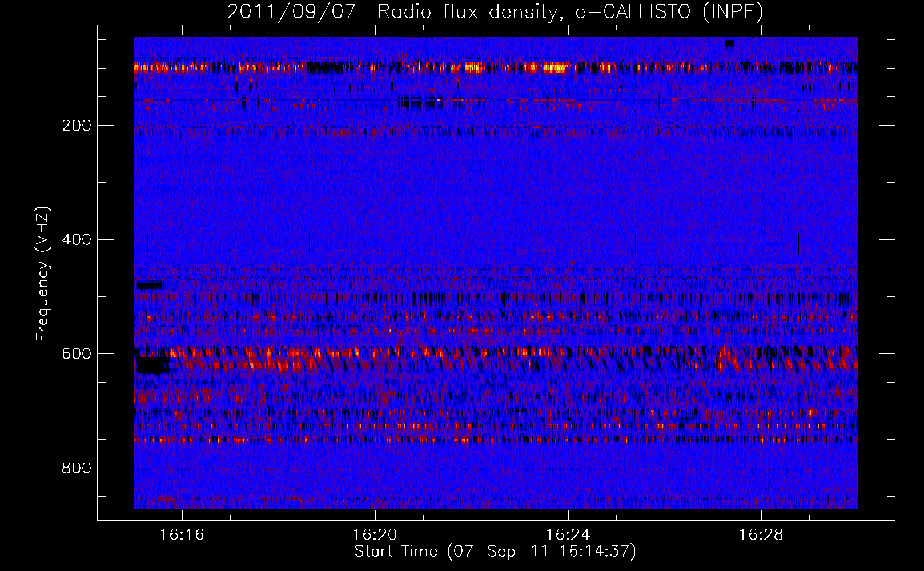924x571 pixels.
Task: Click the 16:28 time tick label
Action: click(x=761, y=535)
